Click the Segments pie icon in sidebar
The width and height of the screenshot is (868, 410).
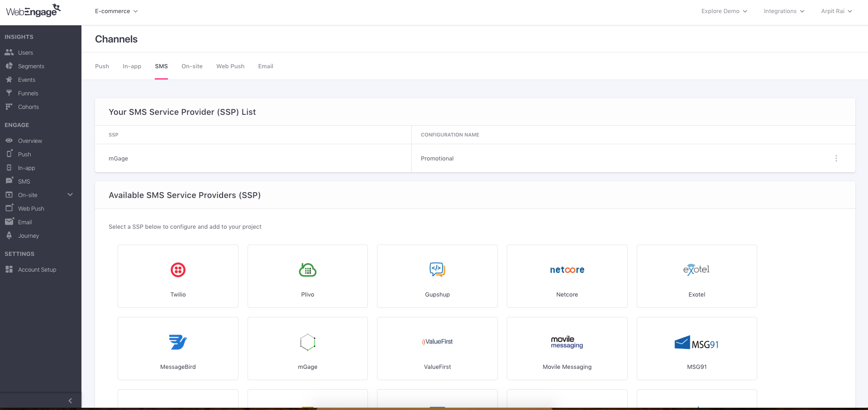(9, 66)
